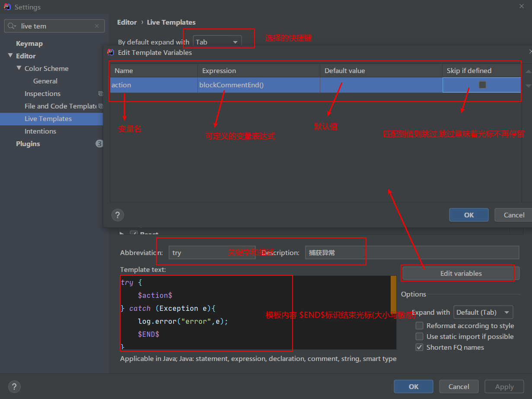The image size is (532, 399).
Task: Toggle Skip if defined for action variable
Action: 482,85
